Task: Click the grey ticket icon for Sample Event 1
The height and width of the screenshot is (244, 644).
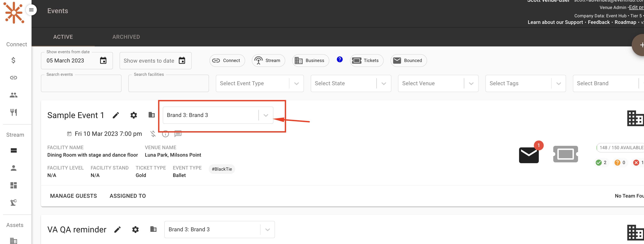Action: click(565, 154)
